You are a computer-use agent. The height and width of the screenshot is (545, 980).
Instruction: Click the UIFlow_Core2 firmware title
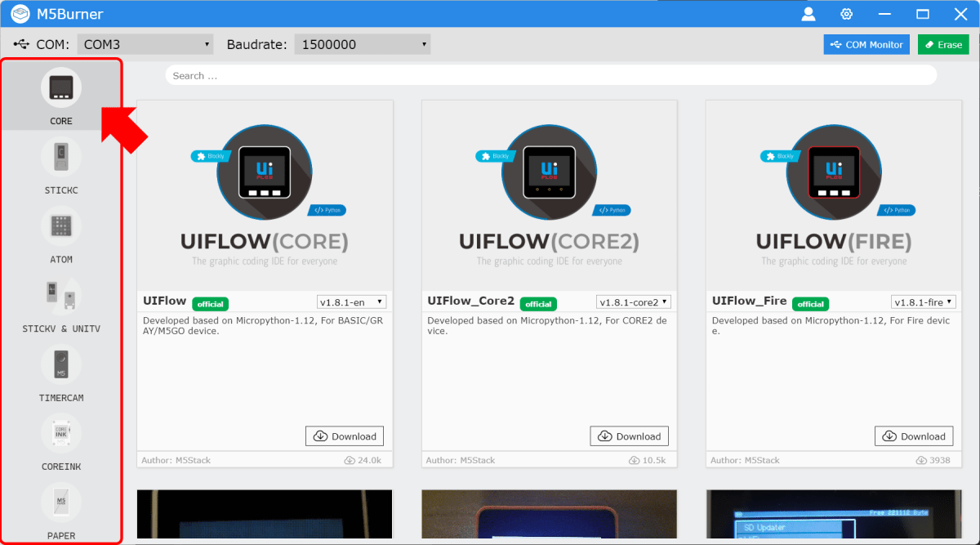(471, 301)
